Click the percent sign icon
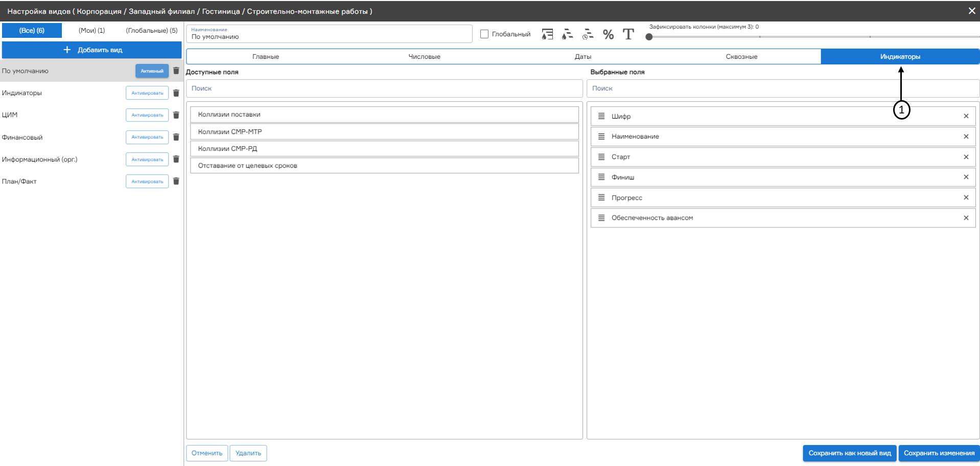Viewport: 980px width, 466px height. point(608,34)
